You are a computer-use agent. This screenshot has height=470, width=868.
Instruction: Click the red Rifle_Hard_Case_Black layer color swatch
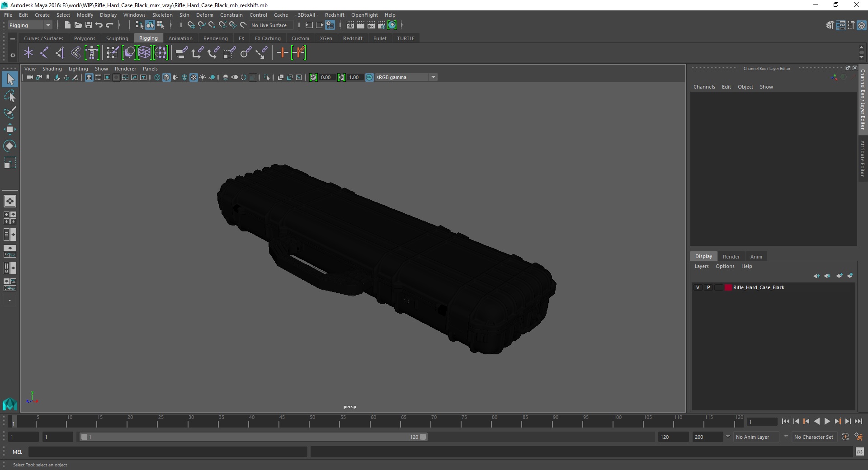tap(728, 287)
